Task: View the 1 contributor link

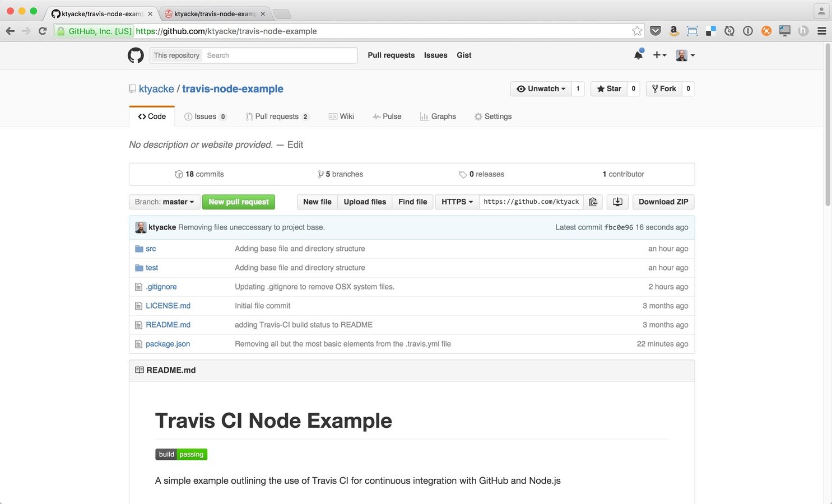Action: point(623,174)
